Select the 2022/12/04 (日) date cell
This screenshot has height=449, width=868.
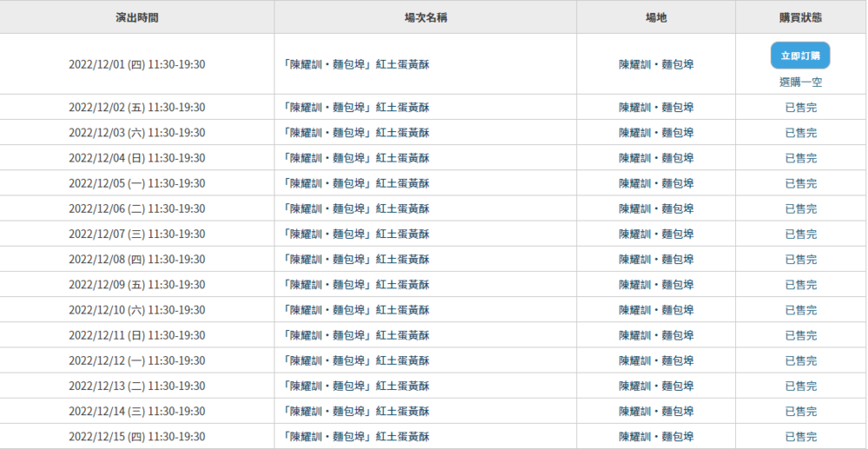pos(137,158)
